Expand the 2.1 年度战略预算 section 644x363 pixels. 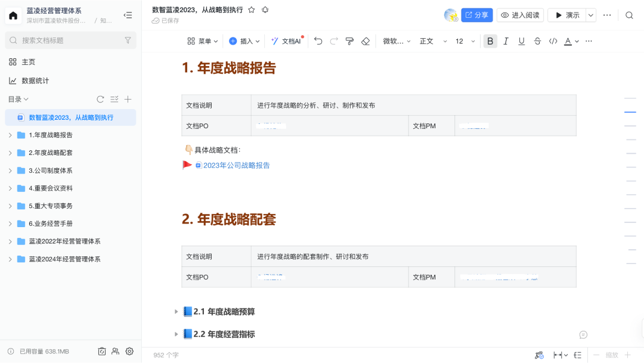pyautogui.click(x=176, y=311)
